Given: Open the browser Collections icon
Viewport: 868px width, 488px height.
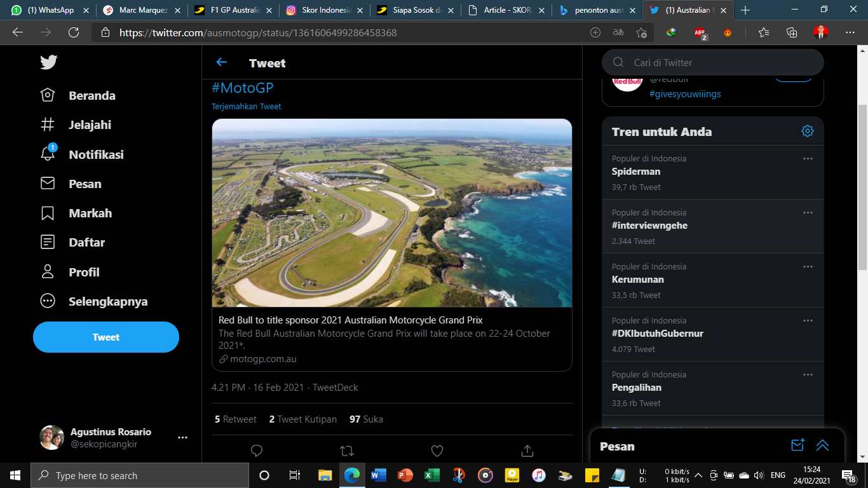Looking at the screenshot, I should [792, 32].
